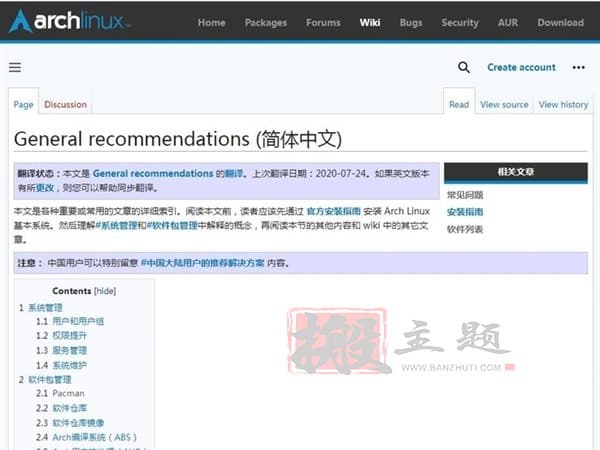Go to Home in top navigation
The height and width of the screenshot is (450, 600).
pos(212,23)
